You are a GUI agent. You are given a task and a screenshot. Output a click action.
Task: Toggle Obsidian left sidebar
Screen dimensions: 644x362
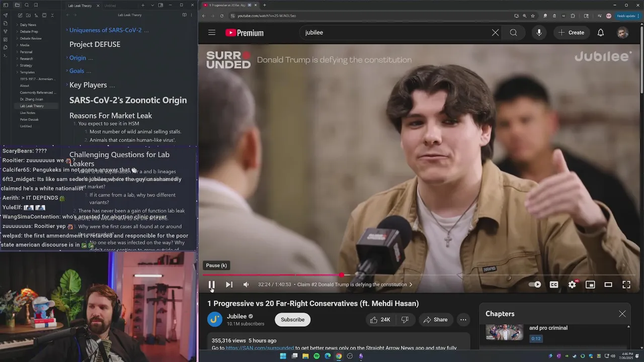point(6,5)
